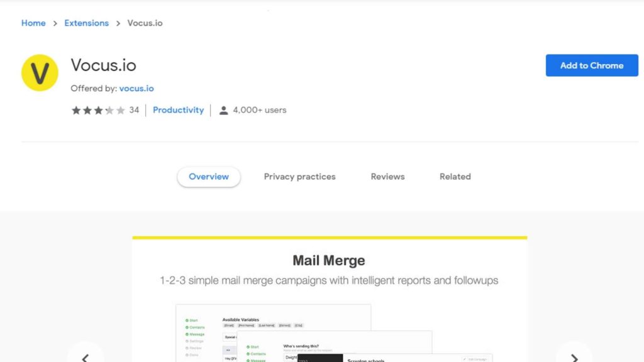Switch to the Privacy practices tab
The width and height of the screenshot is (644, 362).
coord(299,177)
